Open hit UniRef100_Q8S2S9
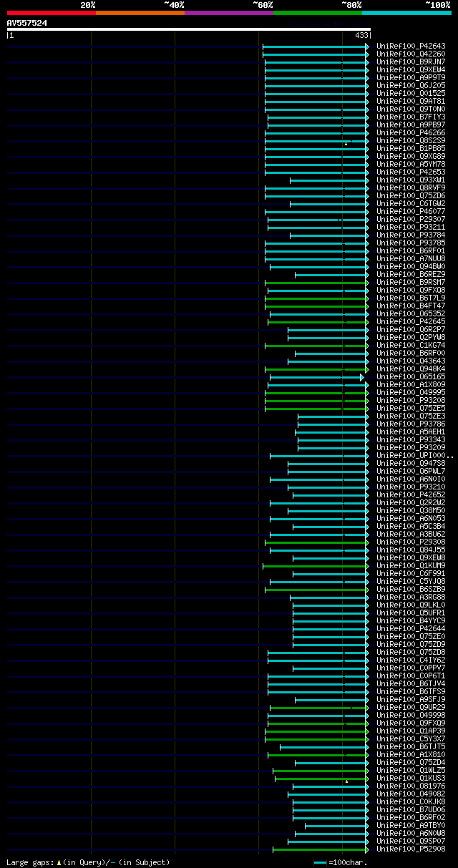The height and width of the screenshot is (868, 458). 411,140
